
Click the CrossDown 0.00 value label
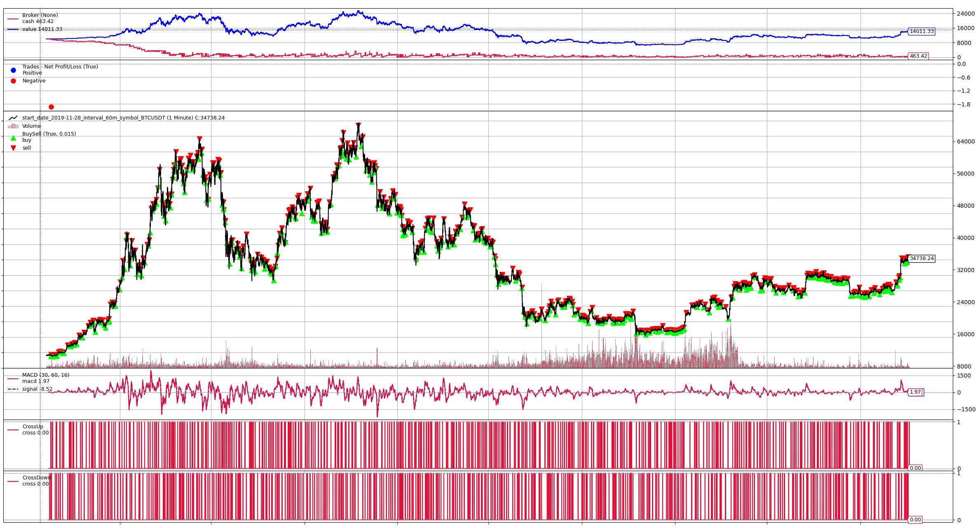(915, 520)
